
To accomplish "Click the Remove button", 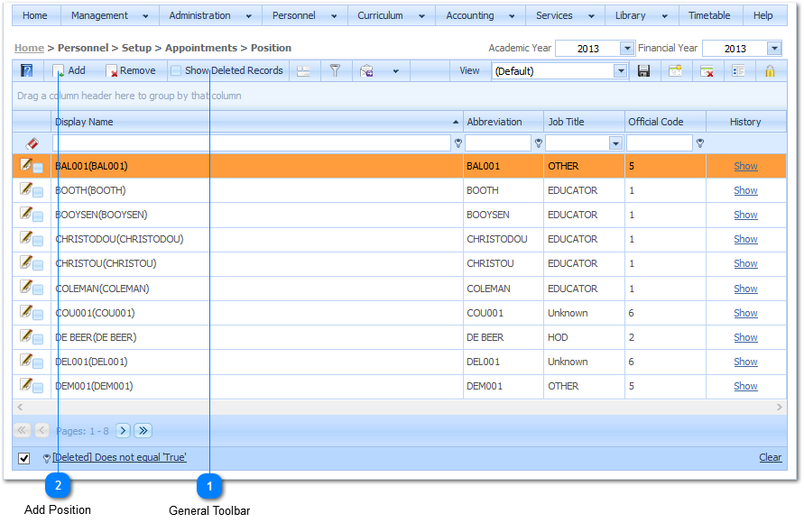I will pyautogui.click(x=131, y=70).
